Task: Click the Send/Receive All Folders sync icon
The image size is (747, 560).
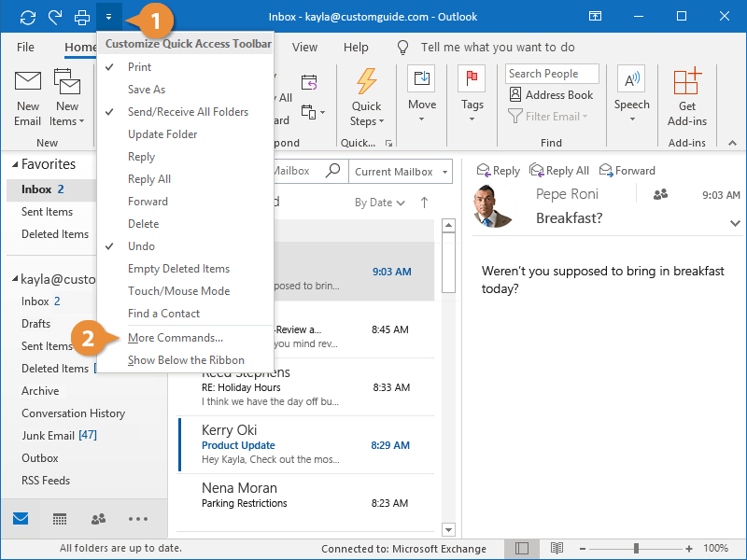Action: click(x=27, y=17)
